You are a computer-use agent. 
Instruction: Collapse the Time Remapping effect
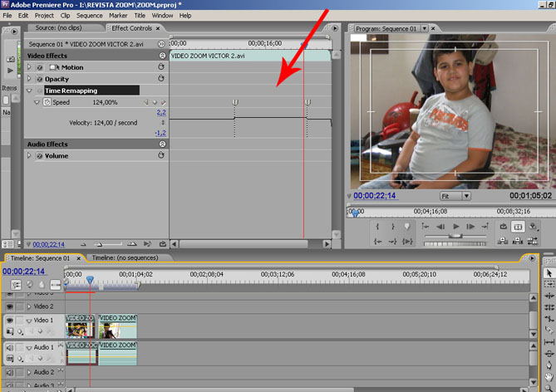coord(28,91)
